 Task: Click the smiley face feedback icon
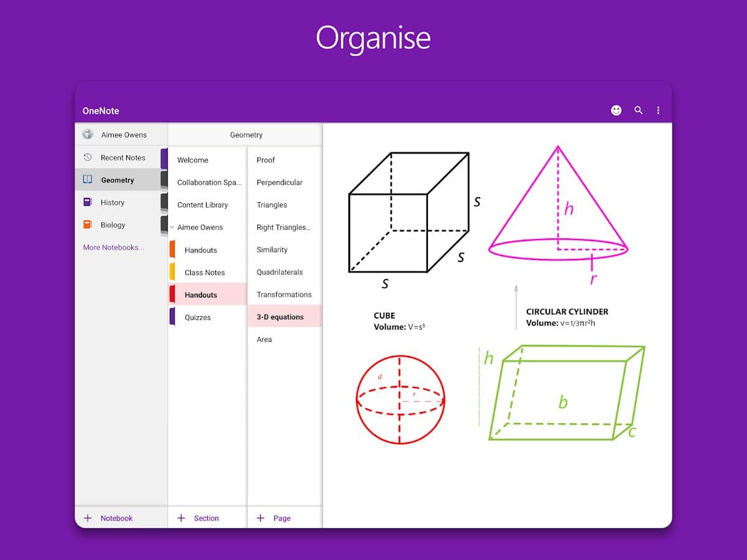point(616,110)
